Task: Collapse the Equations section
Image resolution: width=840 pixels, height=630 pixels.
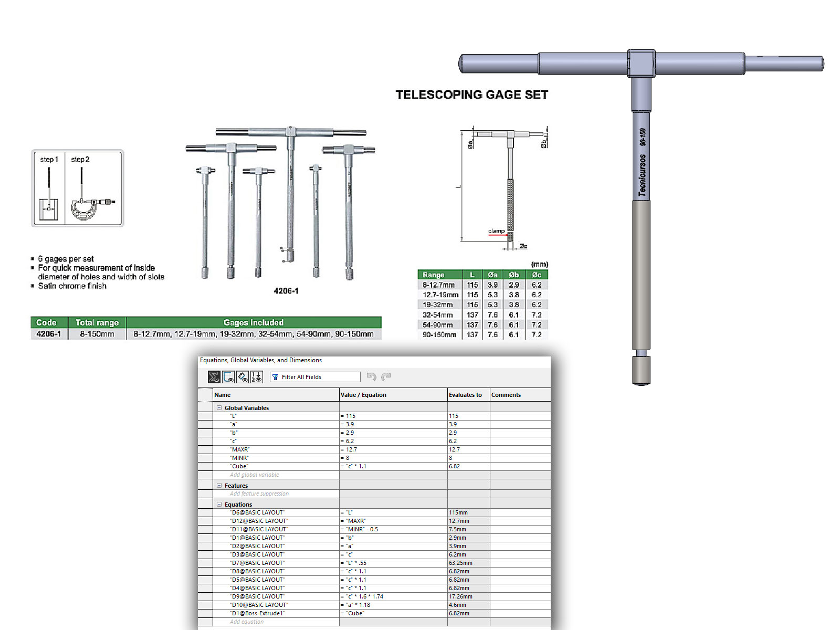Action: (219, 505)
